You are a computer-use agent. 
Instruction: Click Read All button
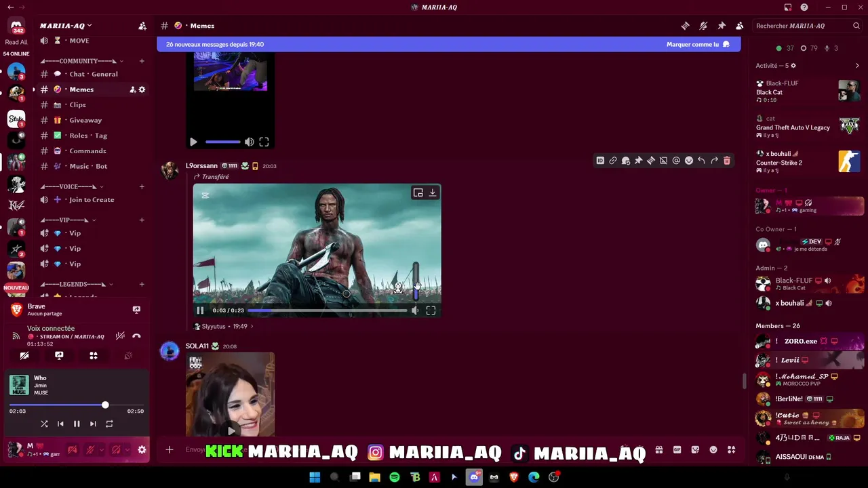(x=16, y=42)
